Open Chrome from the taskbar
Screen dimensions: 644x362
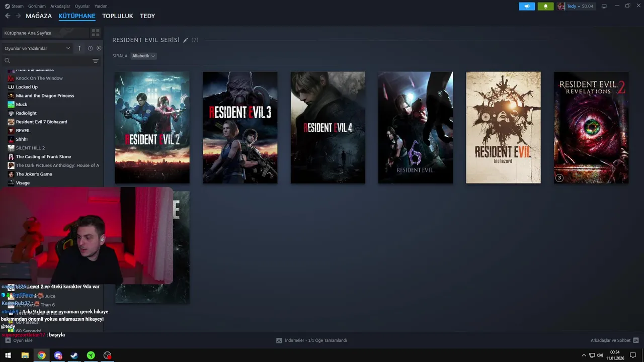[41, 355]
